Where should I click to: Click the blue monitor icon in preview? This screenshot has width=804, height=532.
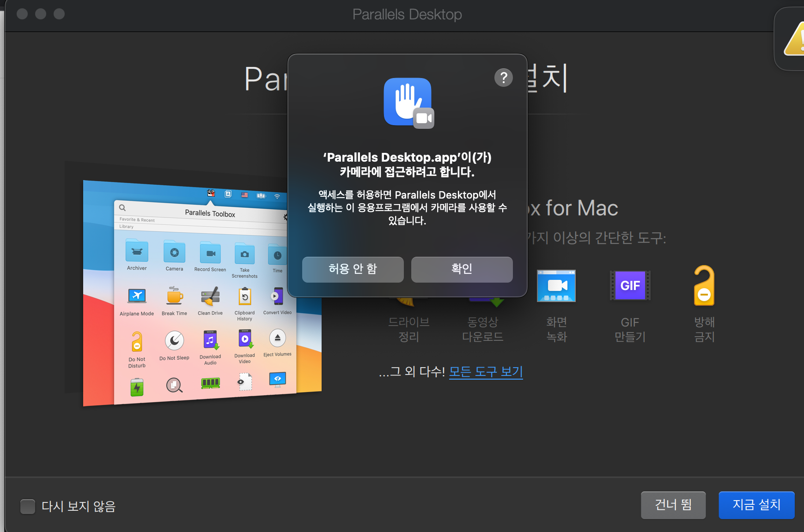click(277, 379)
